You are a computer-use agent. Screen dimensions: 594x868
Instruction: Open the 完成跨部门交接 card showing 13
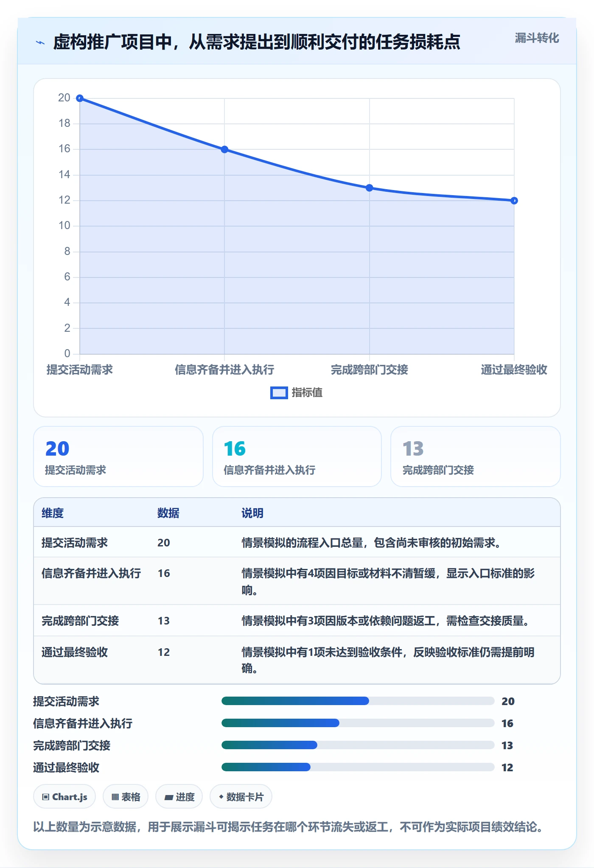coord(476,456)
